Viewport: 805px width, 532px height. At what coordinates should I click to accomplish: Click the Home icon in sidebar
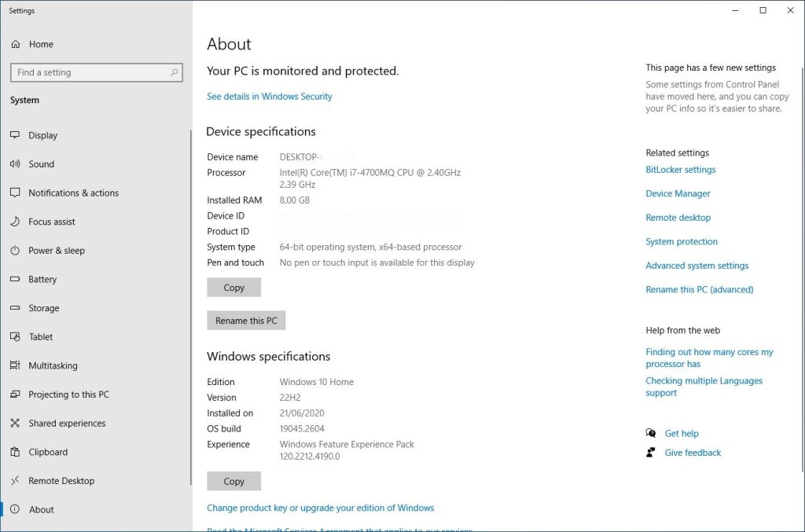pos(16,44)
